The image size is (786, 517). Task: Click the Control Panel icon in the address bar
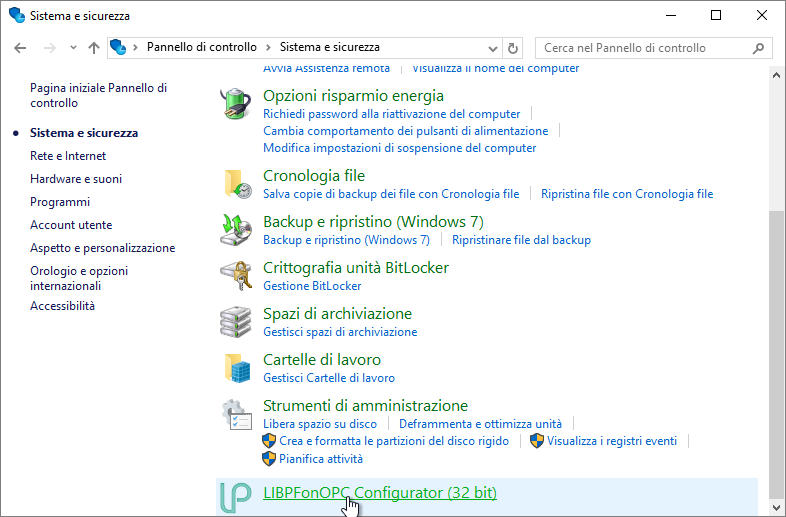118,47
